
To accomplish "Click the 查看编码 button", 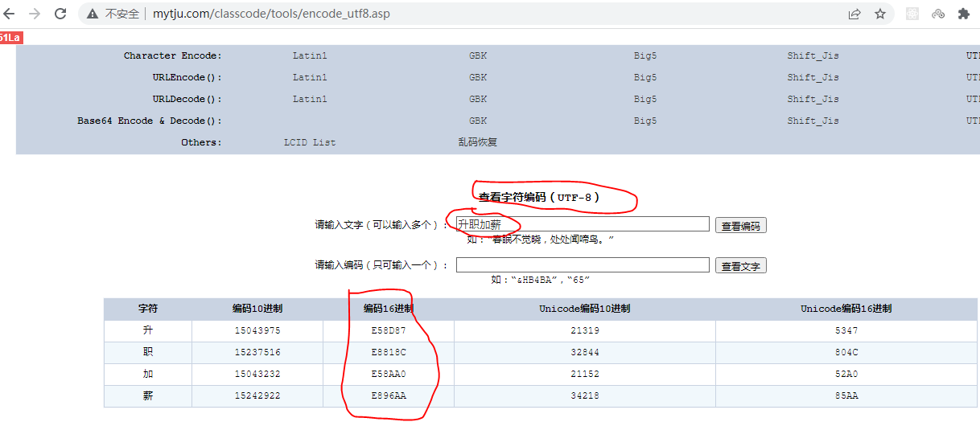I will coord(740,226).
